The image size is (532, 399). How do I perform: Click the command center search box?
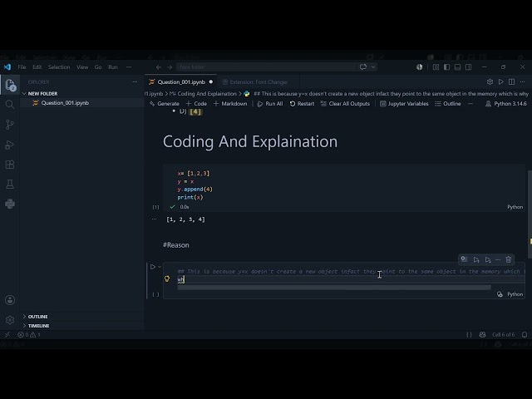266,67
